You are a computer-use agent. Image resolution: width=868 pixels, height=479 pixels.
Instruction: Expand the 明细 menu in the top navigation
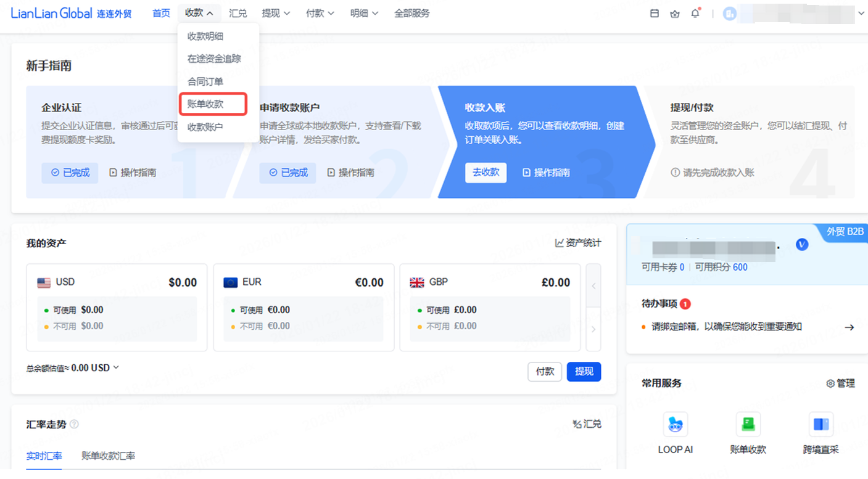pyautogui.click(x=365, y=13)
